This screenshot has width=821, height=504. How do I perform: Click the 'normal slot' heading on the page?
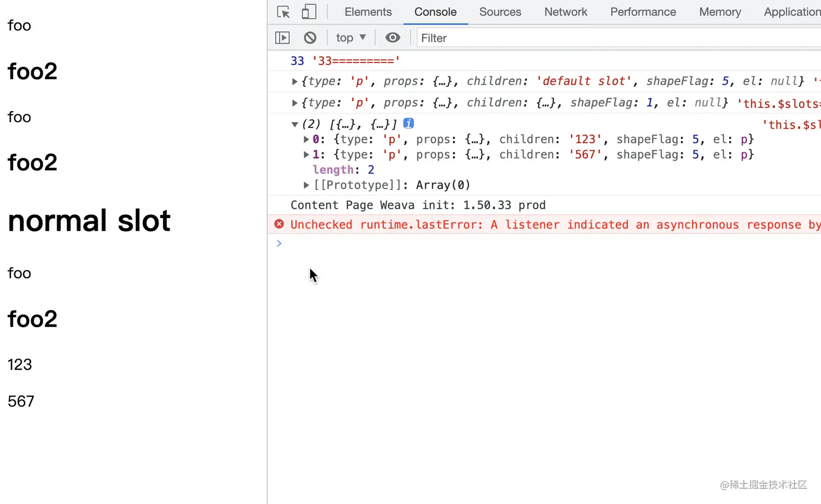click(89, 221)
